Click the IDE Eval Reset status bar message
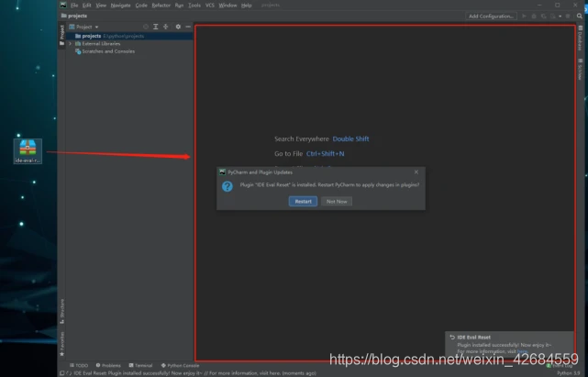Image resolution: width=588 pixels, height=377 pixels. [195, 373]
